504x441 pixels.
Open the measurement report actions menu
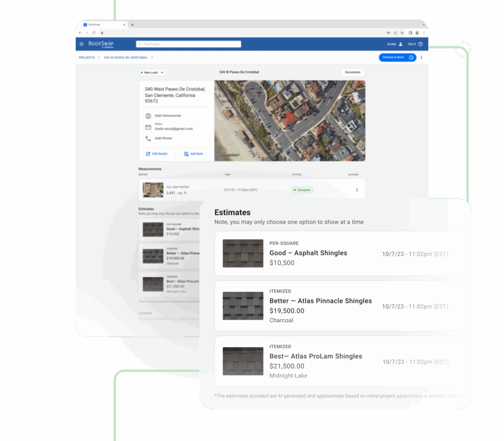[x=357, y=190]
